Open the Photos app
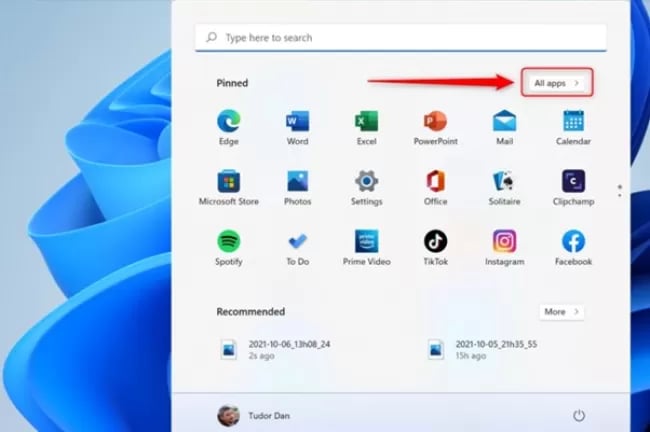The image size is (650, 432). [297, 187]
